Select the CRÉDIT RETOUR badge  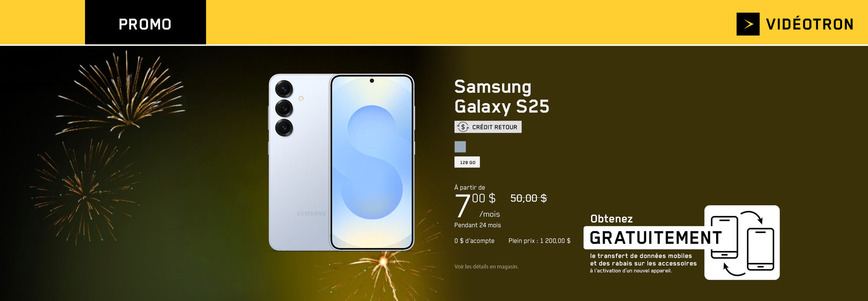[488, 127]
